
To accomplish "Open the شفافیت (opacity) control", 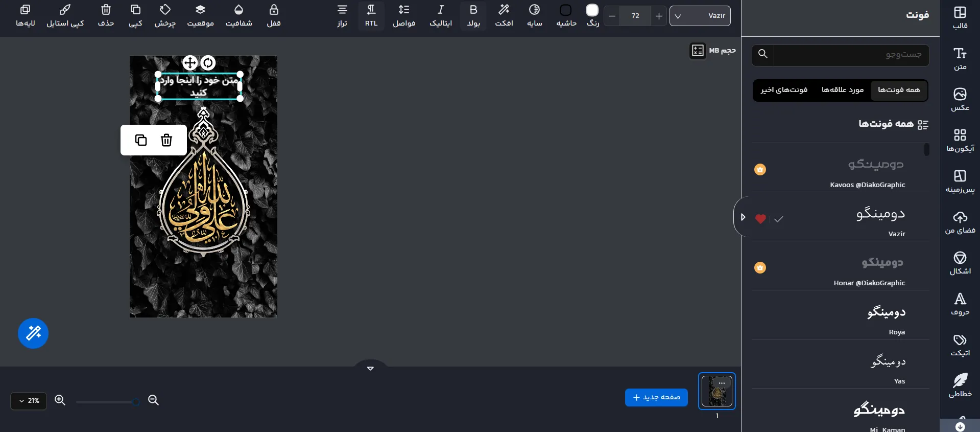I will pos(238,16).
